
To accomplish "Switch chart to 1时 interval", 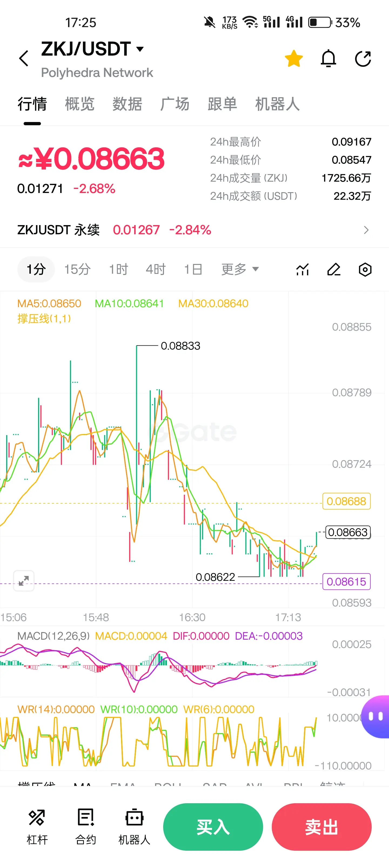I will pos(118,269).
